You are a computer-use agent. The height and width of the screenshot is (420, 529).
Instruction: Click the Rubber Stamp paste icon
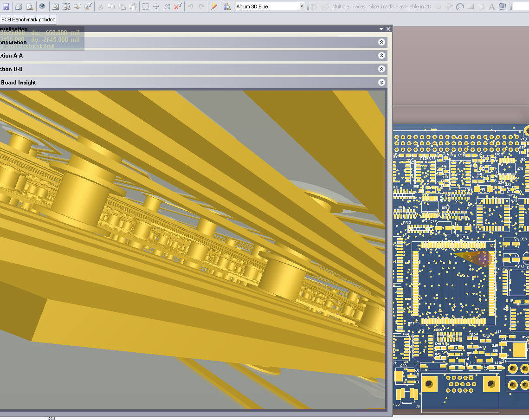tap(133, 6)
